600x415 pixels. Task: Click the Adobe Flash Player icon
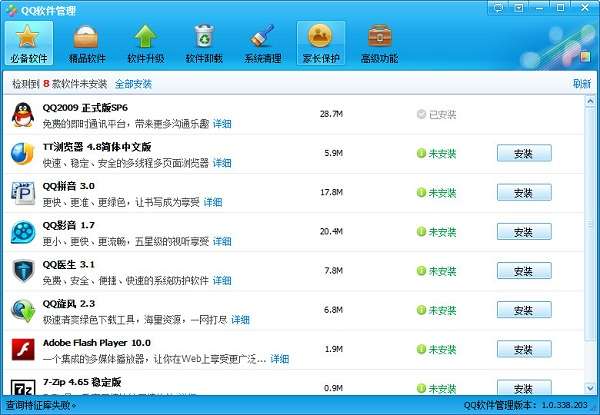coord(23,350)
